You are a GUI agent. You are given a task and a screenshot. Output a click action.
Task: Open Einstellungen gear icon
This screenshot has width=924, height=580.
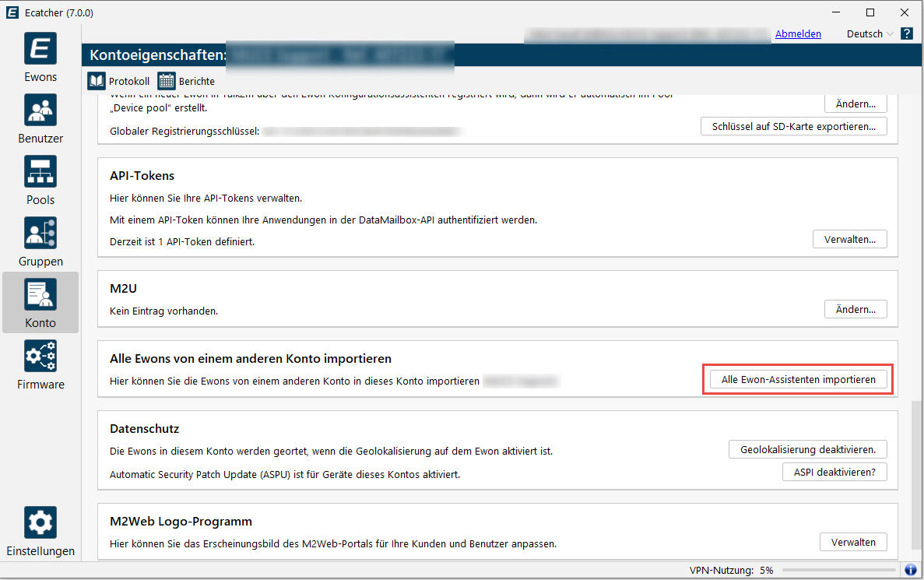[x=40, y=522]
